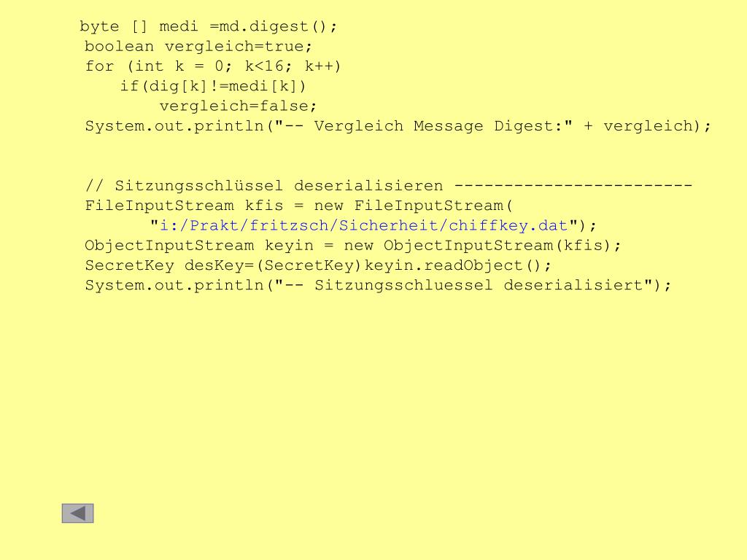The image size is (747, 560).
Task: Select the 'SecretKey desKey' readObject line
Action: pos(318,265)
